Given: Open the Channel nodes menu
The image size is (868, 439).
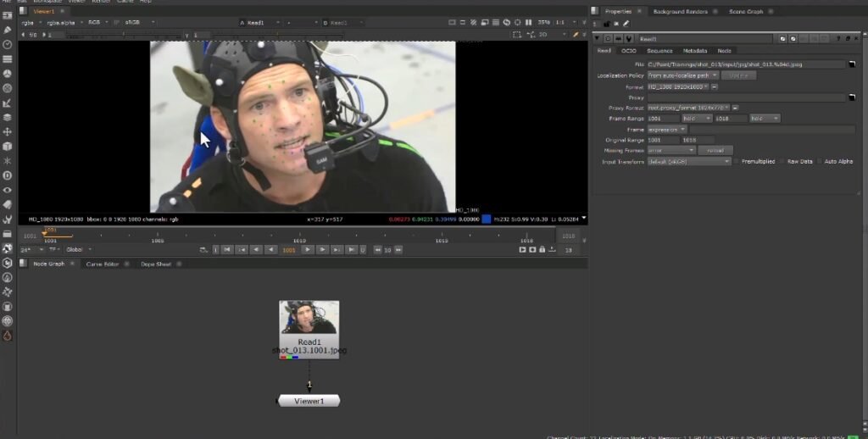Looking at the screenshot, I should (x=7, y=58).
